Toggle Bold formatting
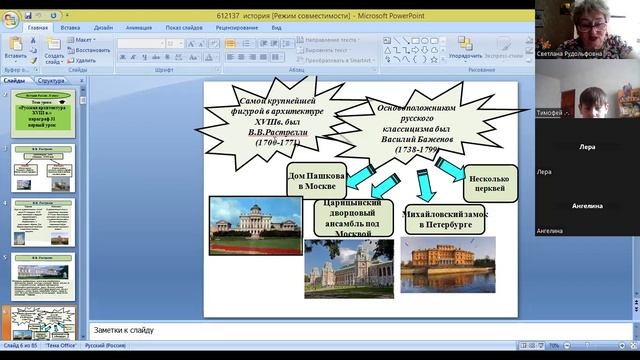 122,57
